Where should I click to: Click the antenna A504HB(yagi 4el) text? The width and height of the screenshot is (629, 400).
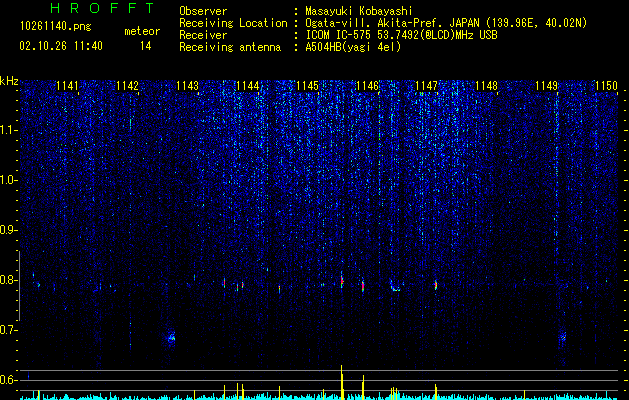pos(353,47)
